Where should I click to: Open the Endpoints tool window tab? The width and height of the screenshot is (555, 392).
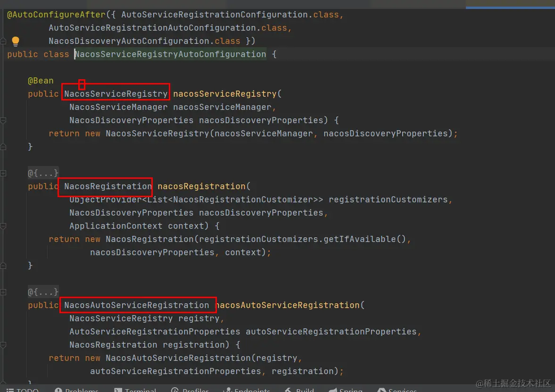coord(247,390)
